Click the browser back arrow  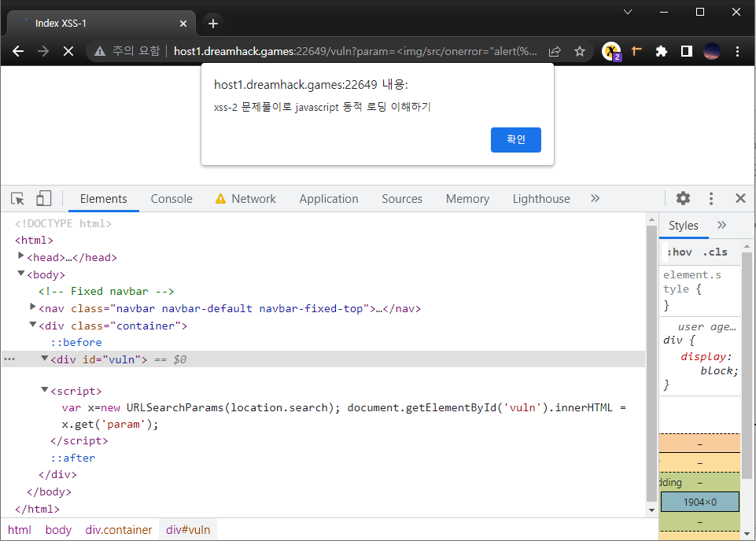click(x=18, y=51)
